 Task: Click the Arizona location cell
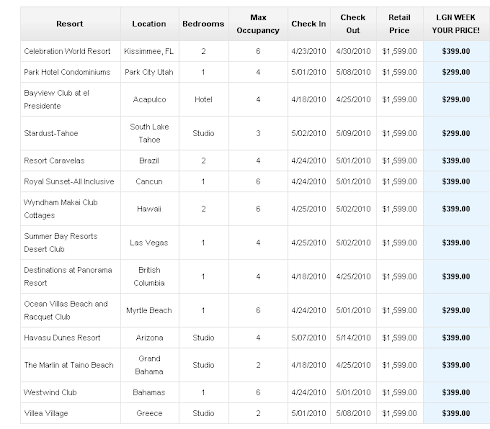pos(149,338)
